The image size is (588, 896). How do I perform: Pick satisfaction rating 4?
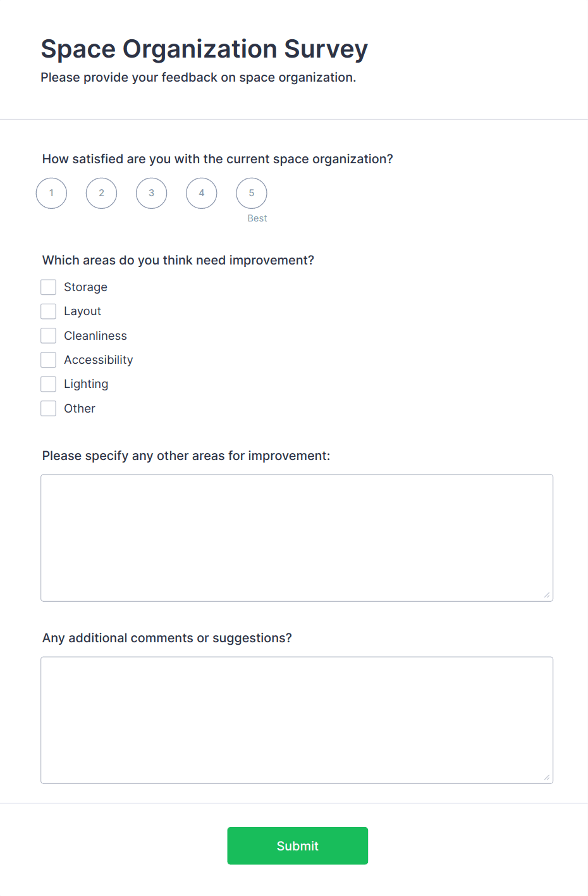point(201,193)
